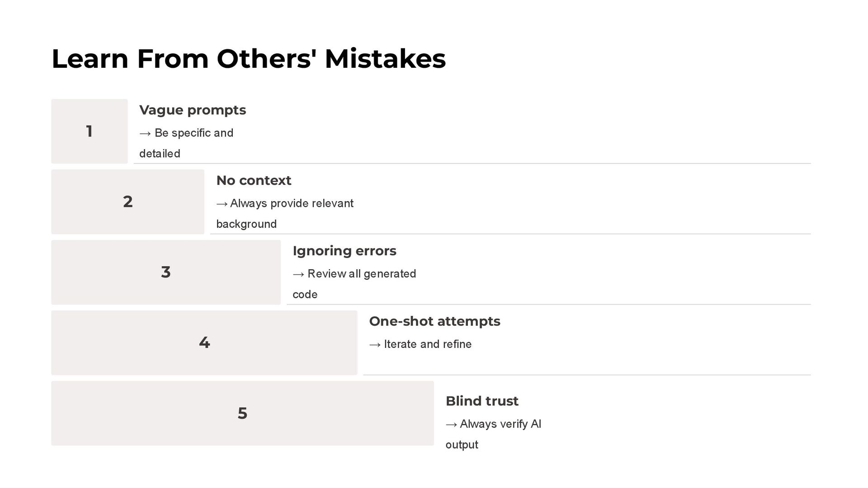Click the divider line under Vague prompts section
Screen dimensions: 868x488
472,164
